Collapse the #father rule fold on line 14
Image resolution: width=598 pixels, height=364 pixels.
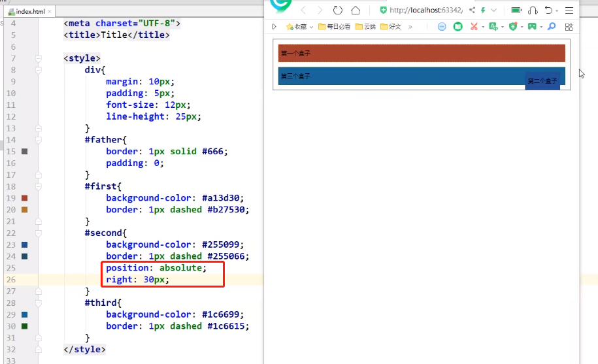point(38,140)
